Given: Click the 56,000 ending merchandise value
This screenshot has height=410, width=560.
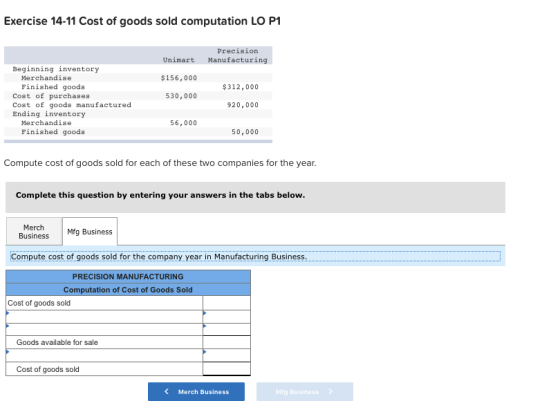Looking at the screenshot, I should pyautogui.click(x=183, y=122).
